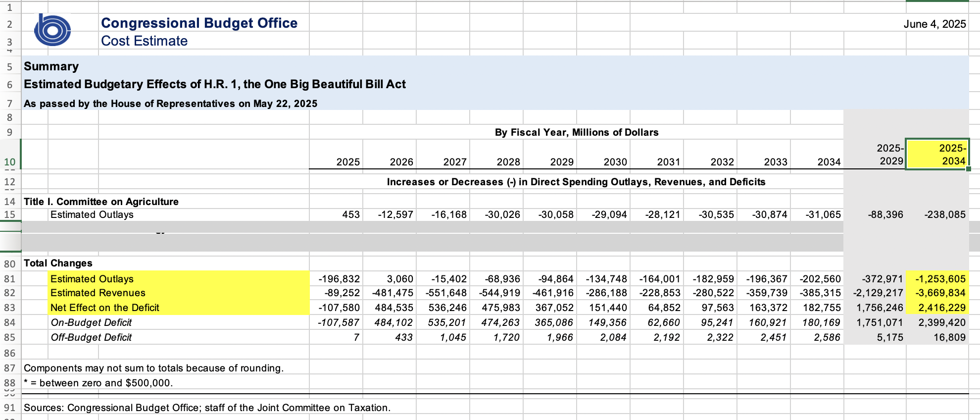980x420 pixels.
Task: Click the 2031 year header cell
Action: coord(657,155)
